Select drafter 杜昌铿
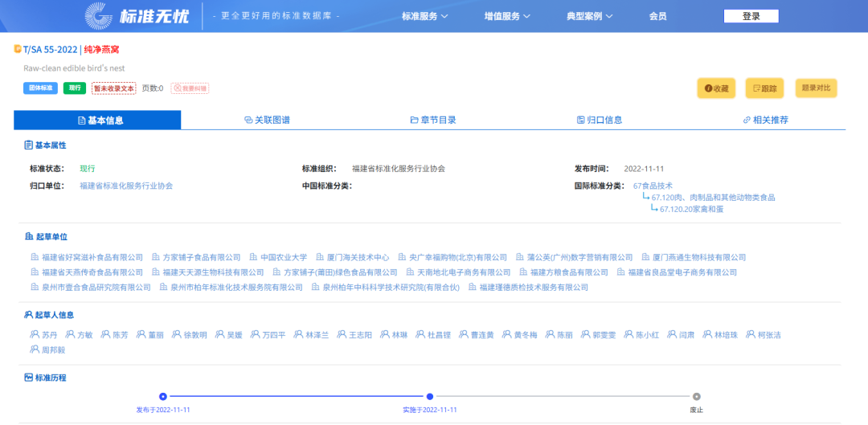The height and width of the screenshot is (425, 868). (440, 335)
